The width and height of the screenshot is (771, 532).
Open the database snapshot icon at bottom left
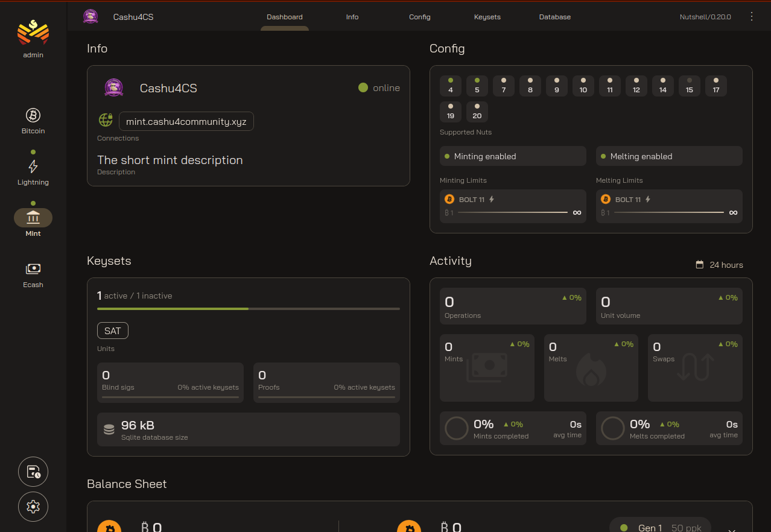click(33, 472)
